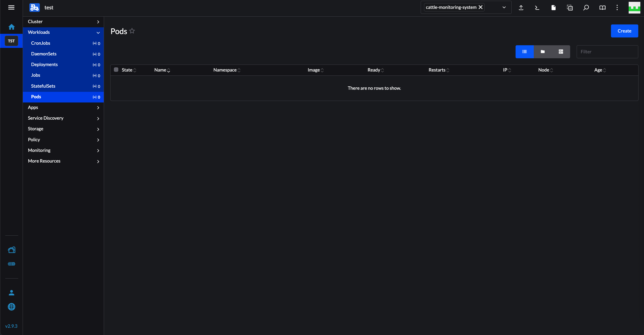Viewport: 644px width, 335px height.
Task: Open the resource search magnifier icon
Action: (x=586, y=8)
